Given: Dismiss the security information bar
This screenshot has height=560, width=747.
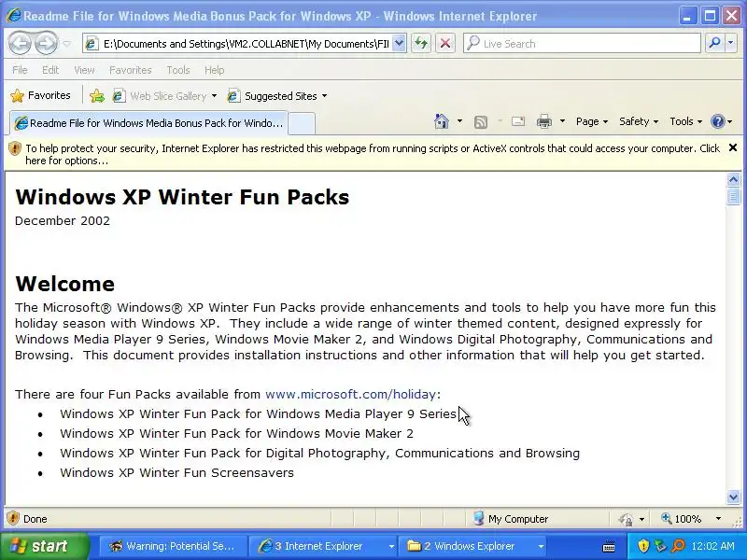Looking at the screenshot, I should coord(733,148).
